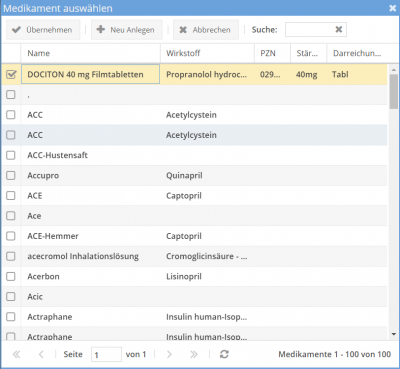Click the Stär... column header
The height and width of the screenshot is (369, 400).
[x=308, y=53]
